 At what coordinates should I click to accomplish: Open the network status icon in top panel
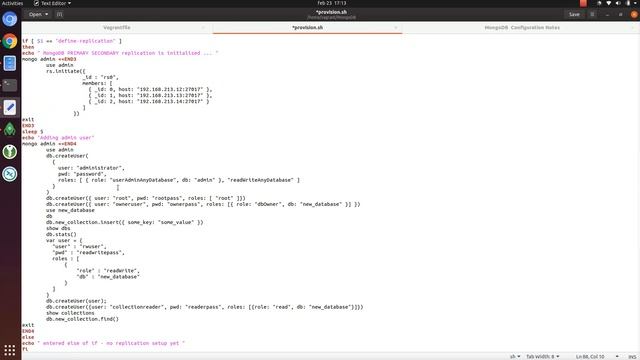(609, 3)
